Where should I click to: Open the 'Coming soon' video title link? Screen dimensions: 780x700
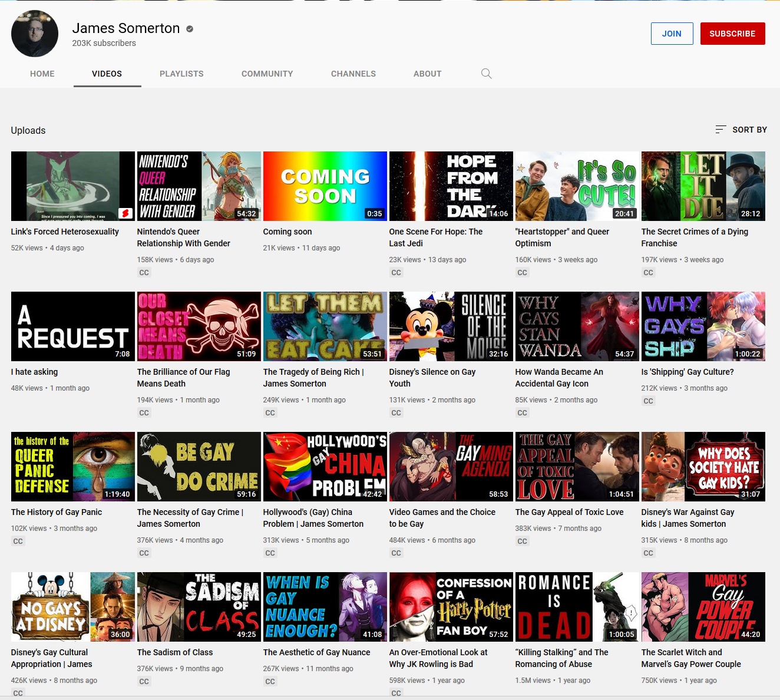287,232
